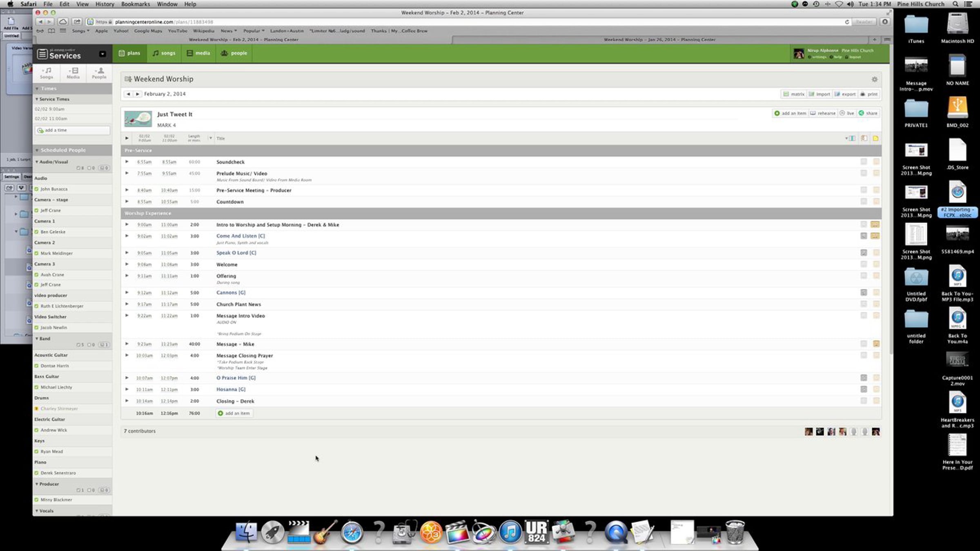Viewport: 980px width, 551px height.
Task: Launch iTunes from the dock
Action: [x=510, y=533]
